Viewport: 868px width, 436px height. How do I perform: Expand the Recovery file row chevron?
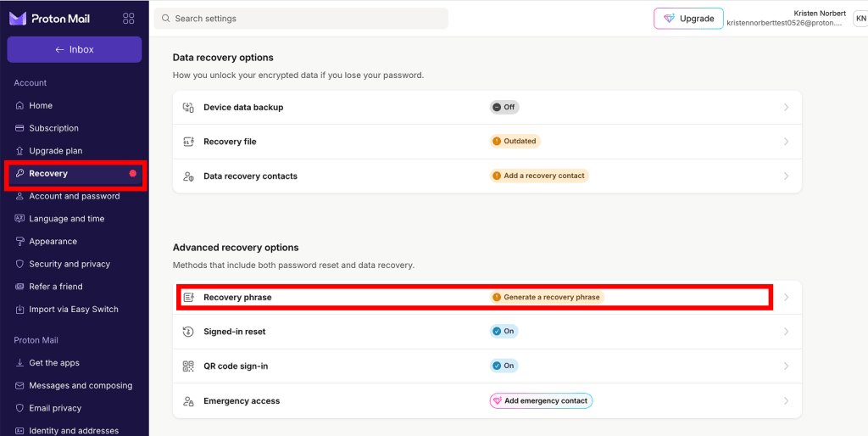point(786,142)
